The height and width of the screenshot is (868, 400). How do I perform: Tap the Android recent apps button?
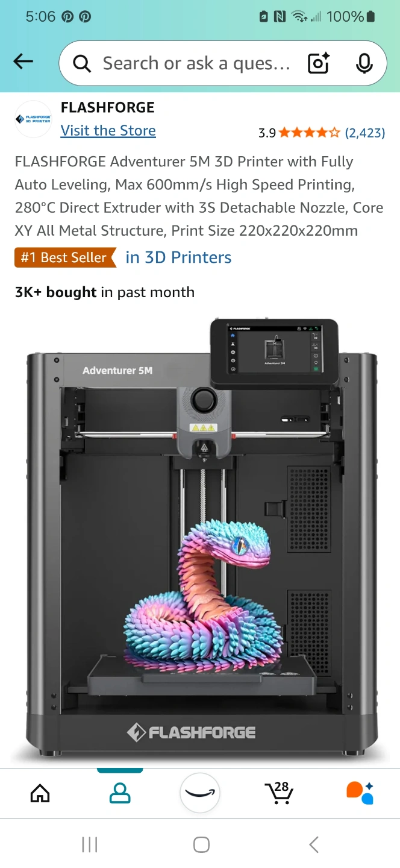pos(89,844)
